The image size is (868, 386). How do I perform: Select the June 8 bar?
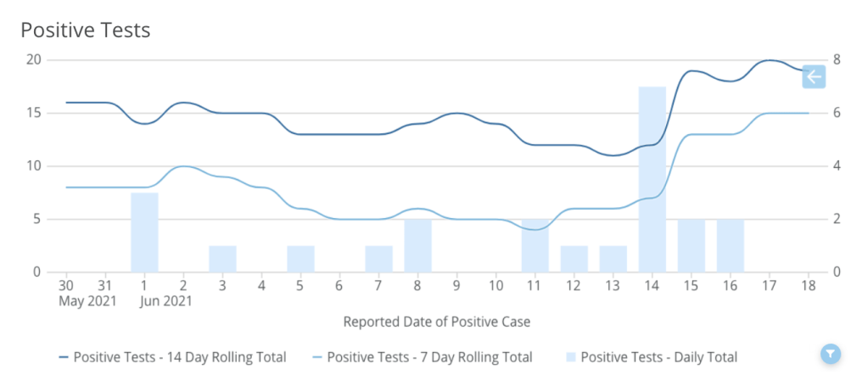[x=417, y=246]
